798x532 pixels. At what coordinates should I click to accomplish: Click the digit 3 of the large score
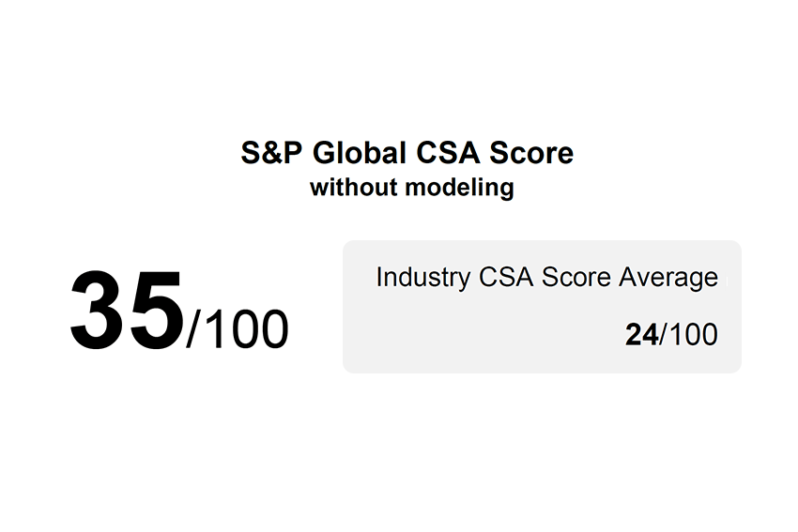pos(99,311)
